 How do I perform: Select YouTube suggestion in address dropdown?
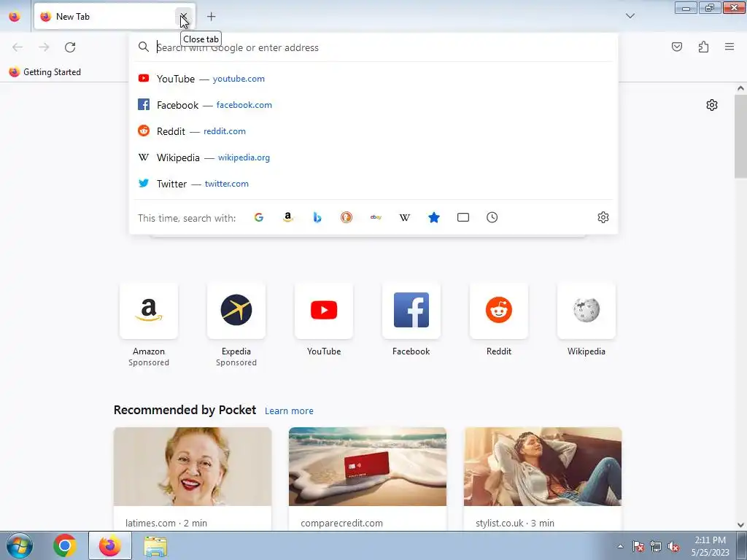pyautogui.click(x=373, y=79)
